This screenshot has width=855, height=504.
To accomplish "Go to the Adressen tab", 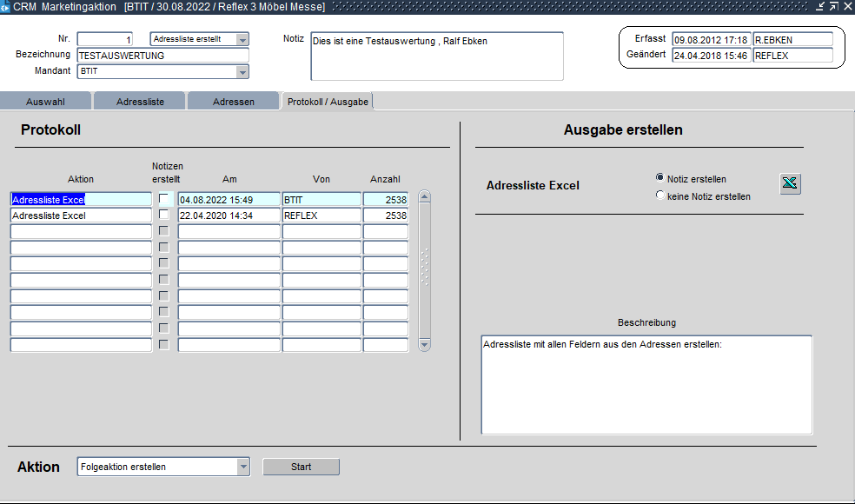I will 234,102.
